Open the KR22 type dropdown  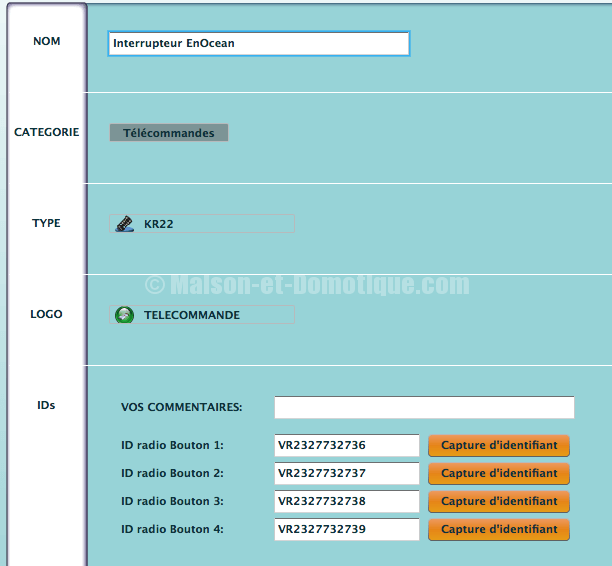click(202, 224)
